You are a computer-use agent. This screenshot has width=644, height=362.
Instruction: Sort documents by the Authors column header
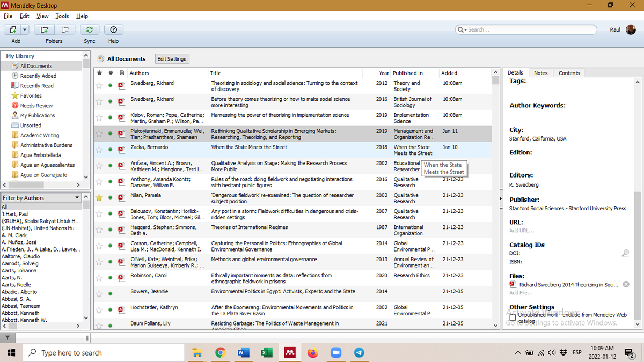(168, 73)
